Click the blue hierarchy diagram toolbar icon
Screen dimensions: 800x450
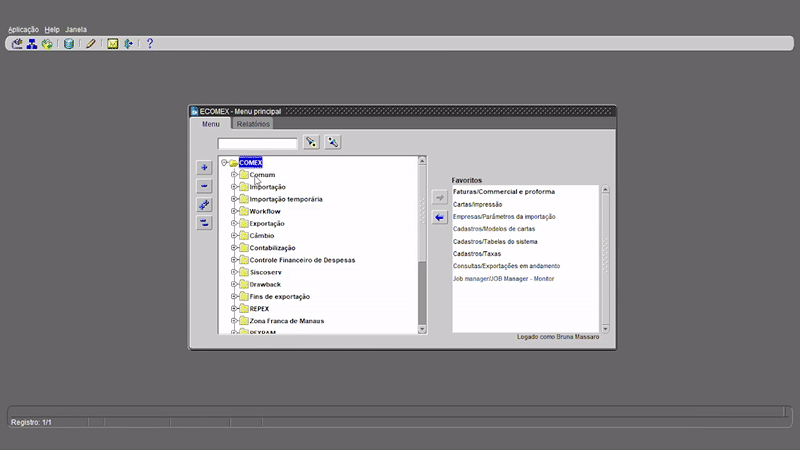[32, 44]
